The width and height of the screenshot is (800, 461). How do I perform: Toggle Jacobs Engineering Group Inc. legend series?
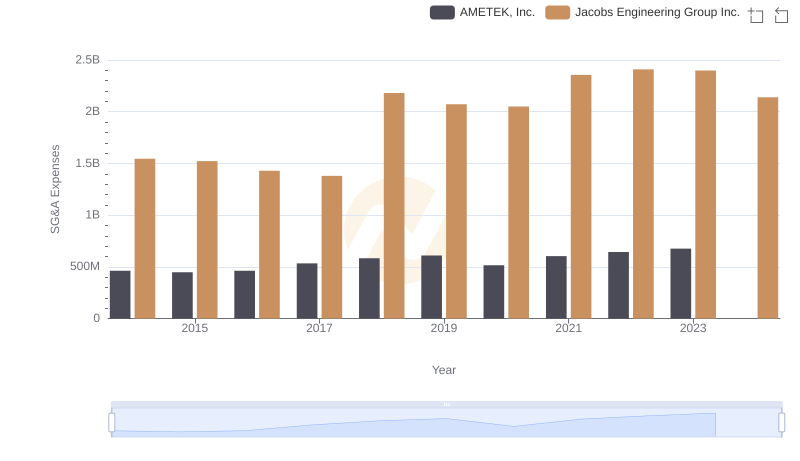click(642, 12)
